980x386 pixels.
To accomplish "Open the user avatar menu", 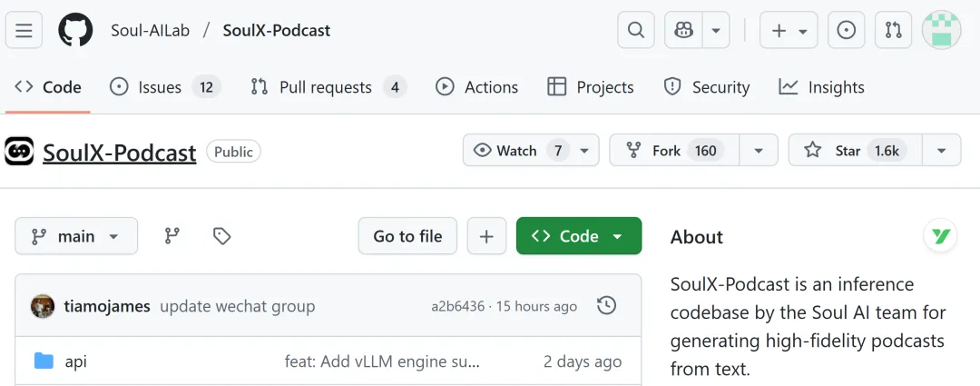I will [x=941, y=30].
